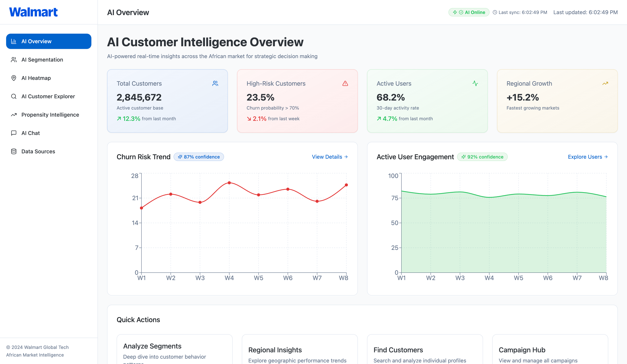Click the check circle icon in AI Online badge
The height and width of the screenshot is (364, 627).
461,12
